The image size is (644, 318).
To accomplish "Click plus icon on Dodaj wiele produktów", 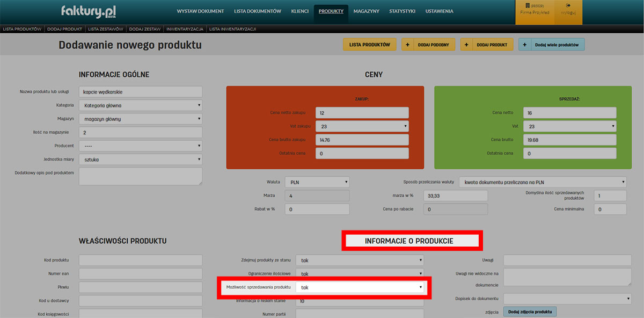I will tap(524, 45).
